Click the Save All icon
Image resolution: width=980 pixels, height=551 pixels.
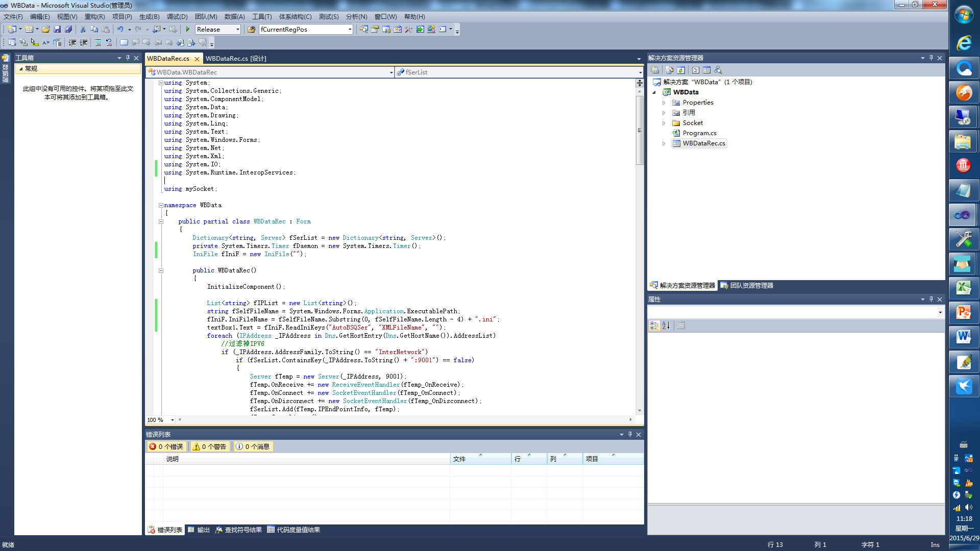(68, 30)
